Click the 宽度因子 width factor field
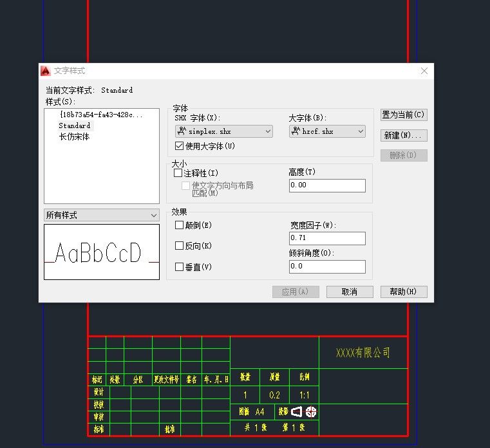 pos(327,238)
